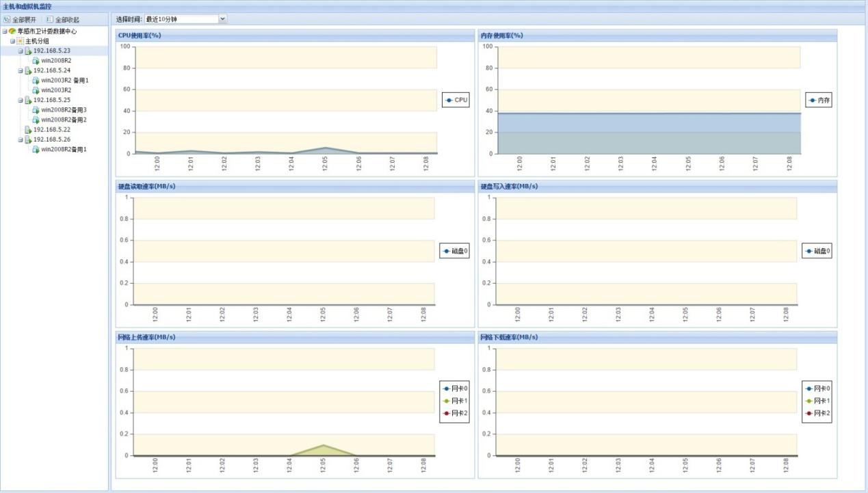This screenshot has height=493, width=868.
Task: Click the VM icon beside win2008R2备用3
Action: tap(36, 109)
